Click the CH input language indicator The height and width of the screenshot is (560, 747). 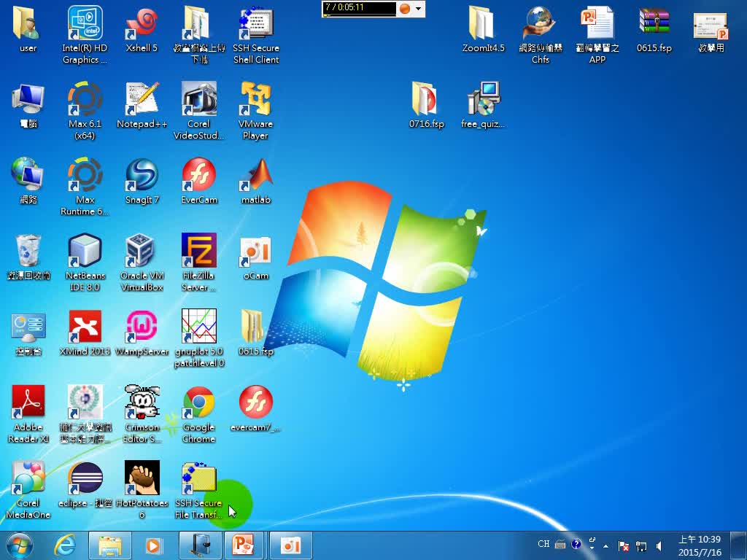[543, 544]
